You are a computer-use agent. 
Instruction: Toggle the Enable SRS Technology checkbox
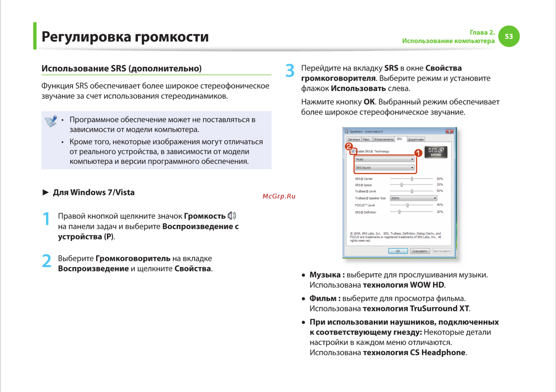[x=353, y=151]
